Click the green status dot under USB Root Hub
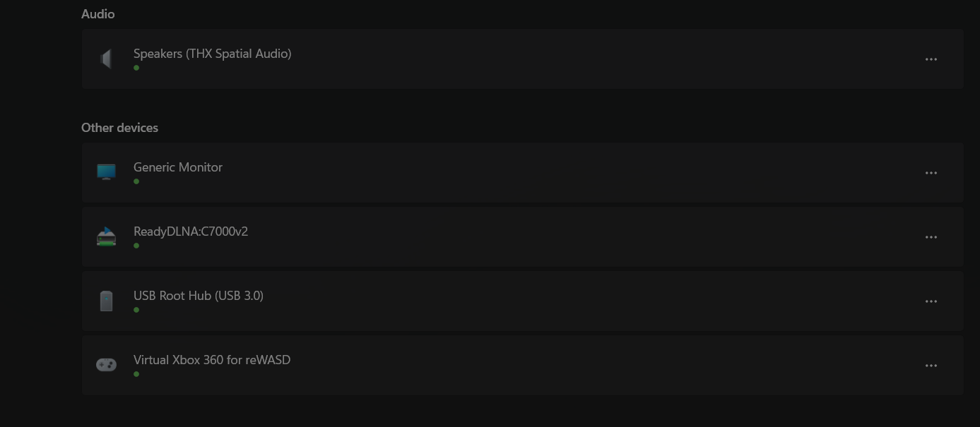This screenshot has width=980, height=427. click(x=136, y=310)
